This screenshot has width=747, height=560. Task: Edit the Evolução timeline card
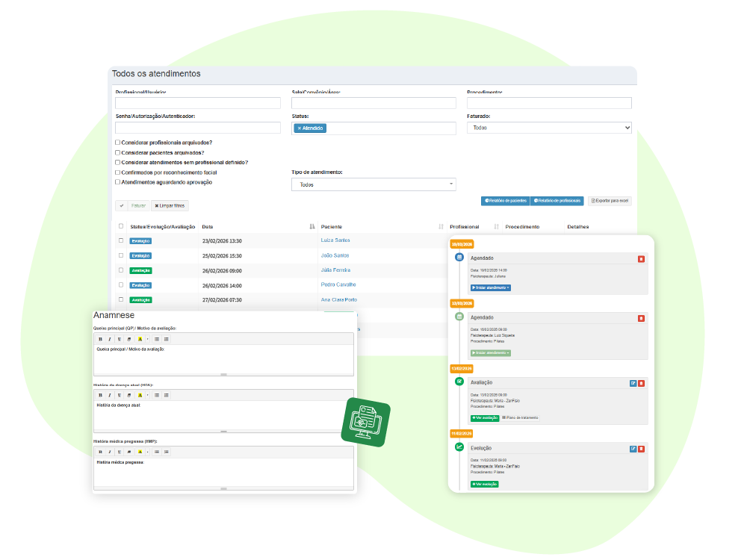point(633,449)
